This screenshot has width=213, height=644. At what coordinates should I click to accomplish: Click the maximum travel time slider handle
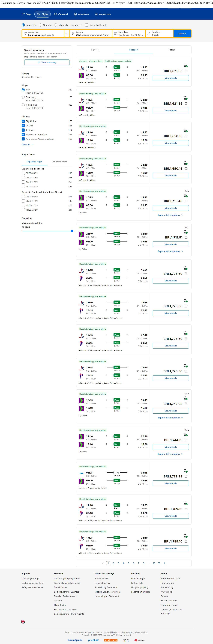72,231
